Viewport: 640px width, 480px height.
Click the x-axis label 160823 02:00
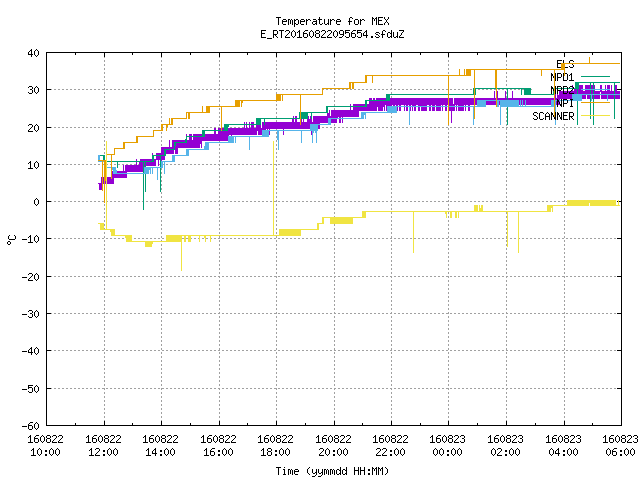pyautogui.click(x=506, y=446)
